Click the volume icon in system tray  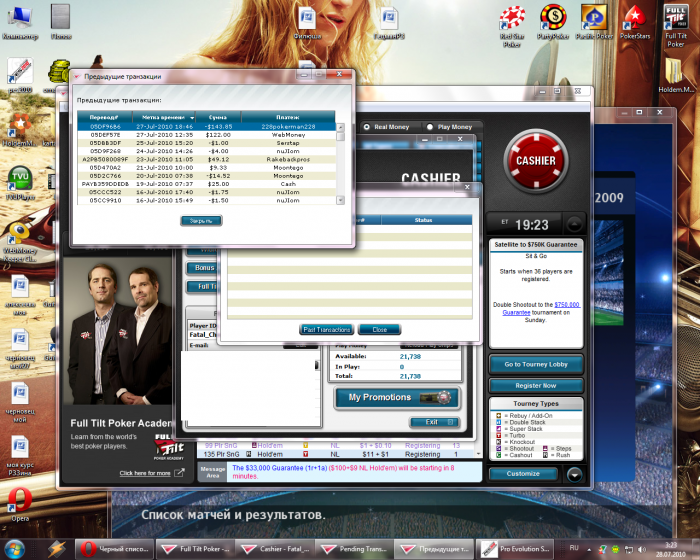pyautogui.click(x=642, y=549)
